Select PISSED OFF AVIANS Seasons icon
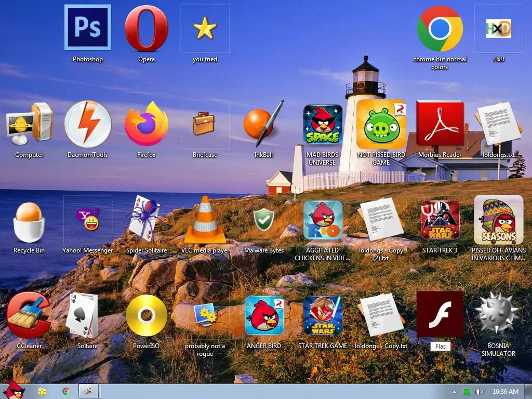The width and height of the screenshot is (532, 399). click(498, 220)
